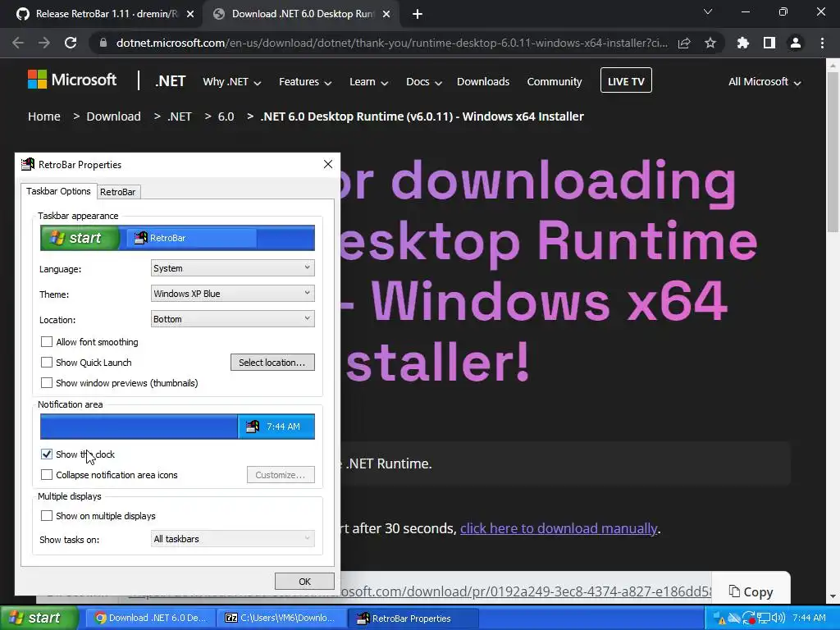Open the Chrome three-dot menu
Viewport: 840px width, 630px height.
pyautogui.click(x=822, y=43)
